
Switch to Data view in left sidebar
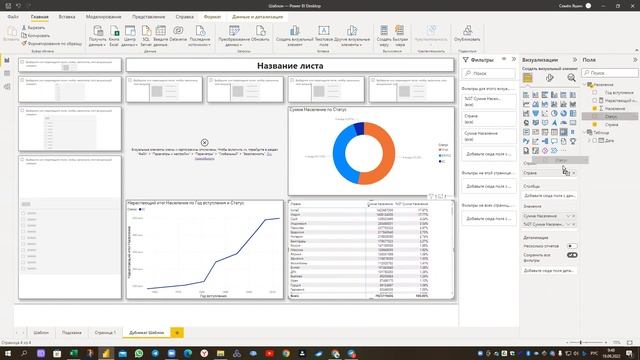[7, 73]
